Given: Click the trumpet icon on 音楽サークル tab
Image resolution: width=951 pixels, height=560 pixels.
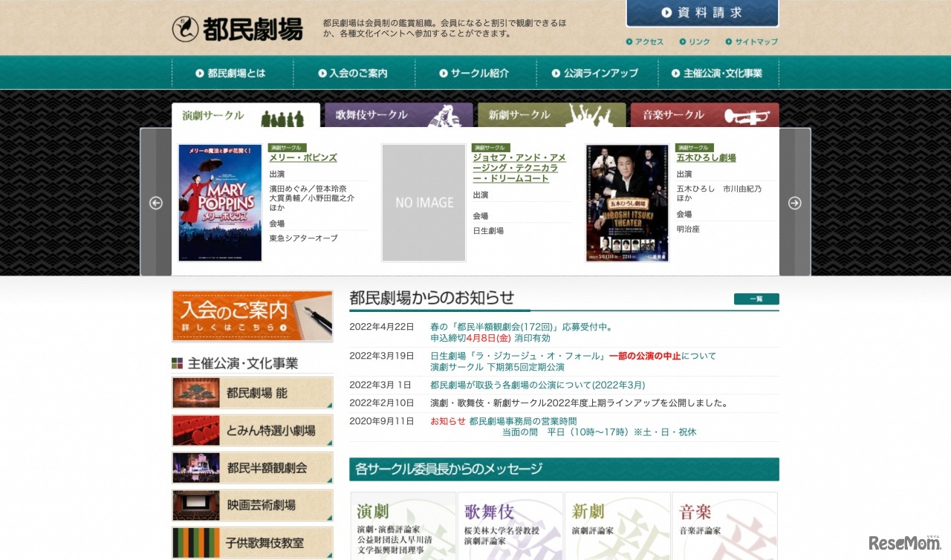Looking at the screenshot, I should point(747,115).
